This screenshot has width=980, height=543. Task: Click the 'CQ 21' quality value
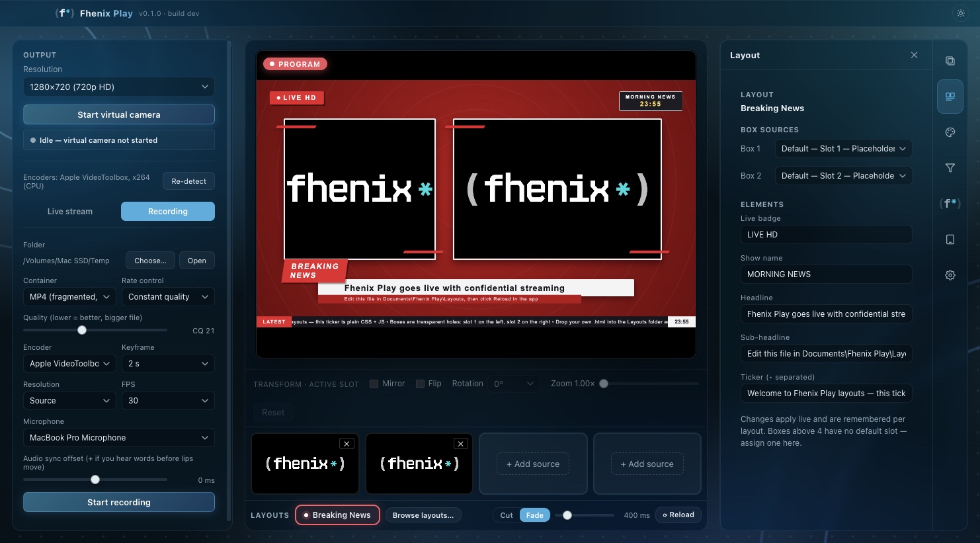204,331
